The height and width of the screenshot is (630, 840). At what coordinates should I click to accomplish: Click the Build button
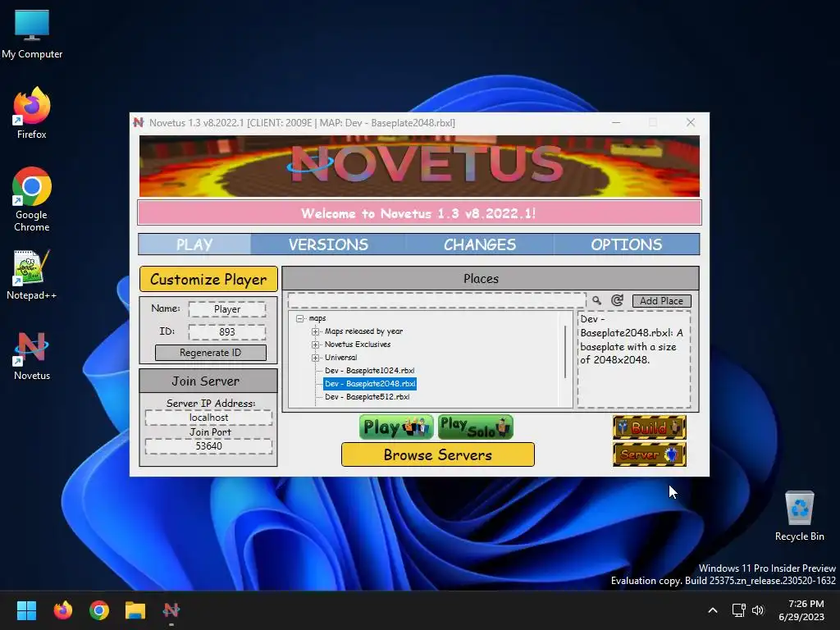coord(650,427)
